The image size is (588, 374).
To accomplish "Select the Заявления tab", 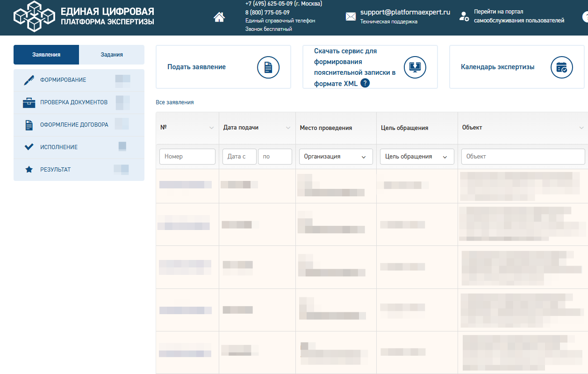I will [x=46, y=55].
